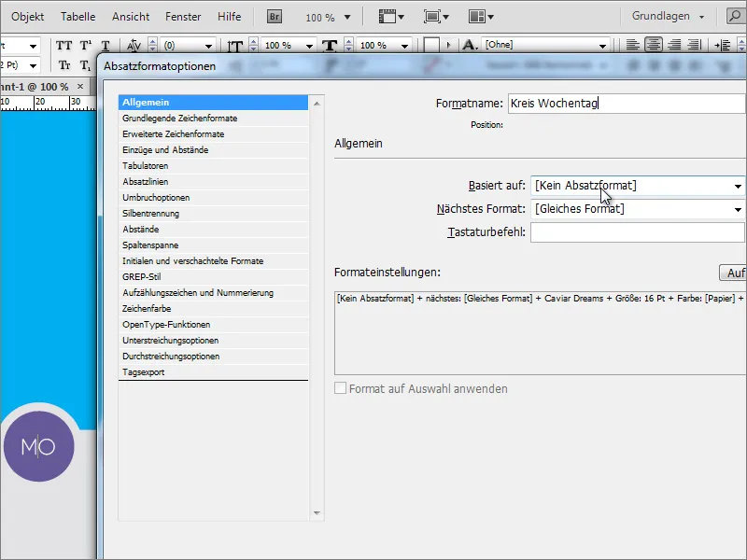The width and height of the screenshot is (747, 560).
Task: Select Tabulatoren category
Action: pos(214,166)
